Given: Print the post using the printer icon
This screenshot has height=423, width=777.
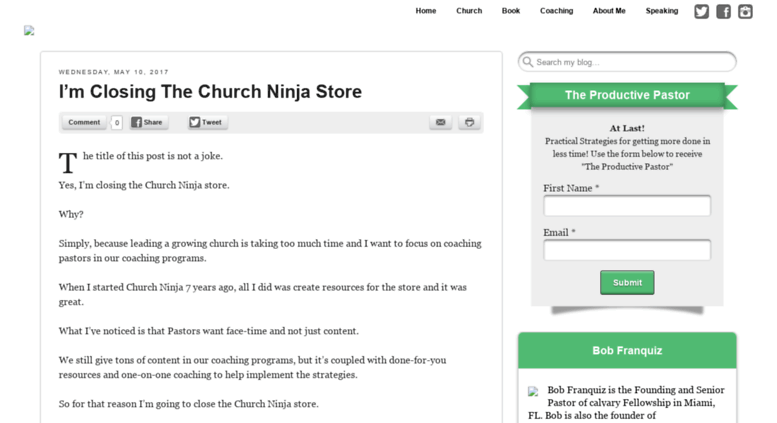Looking at the screenshot, I should [x=469, y=122].
